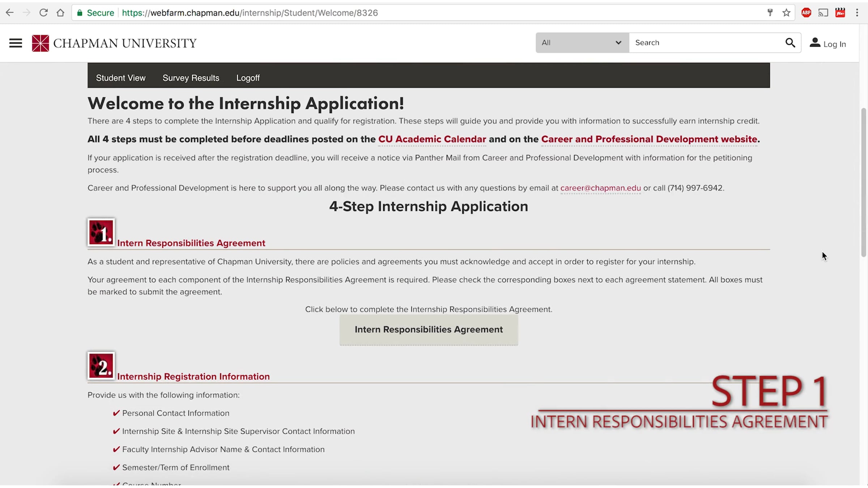
Task: Open the AdBlock Plus extension icon
Action: tap(806, 13)
